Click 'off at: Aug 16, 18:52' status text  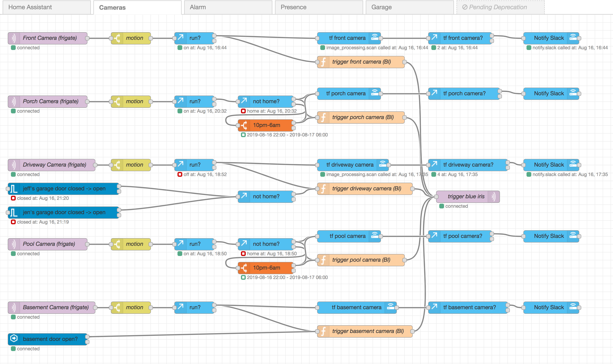click(205, 175)
